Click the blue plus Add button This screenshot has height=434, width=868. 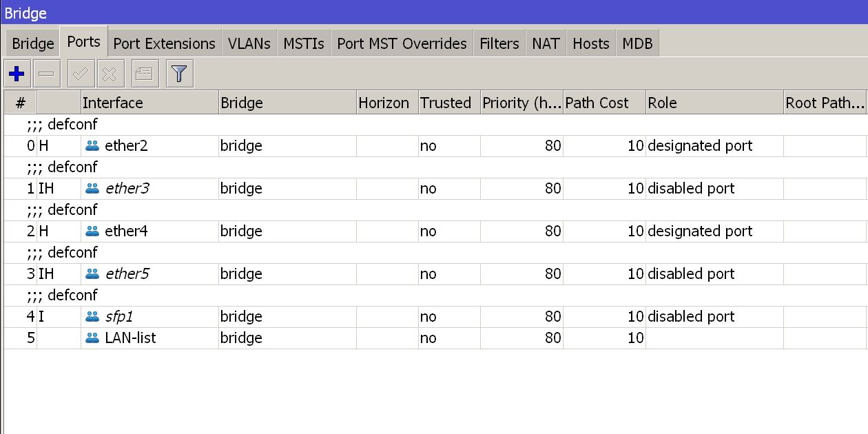click(x=17, y=74)
